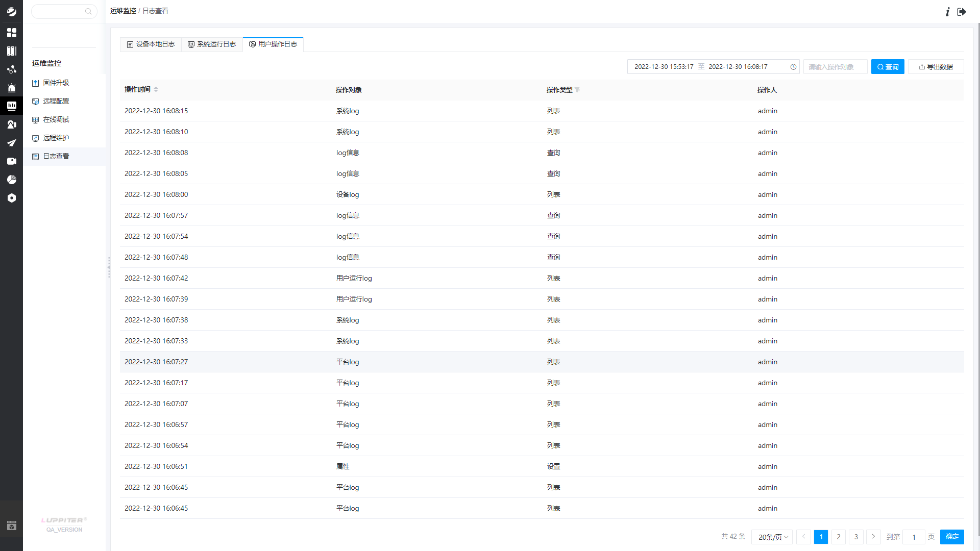Open the 操作类型 column filter
Image resolution: width=980 pixels, height=551 pixels.
click(x=577, y=90)
